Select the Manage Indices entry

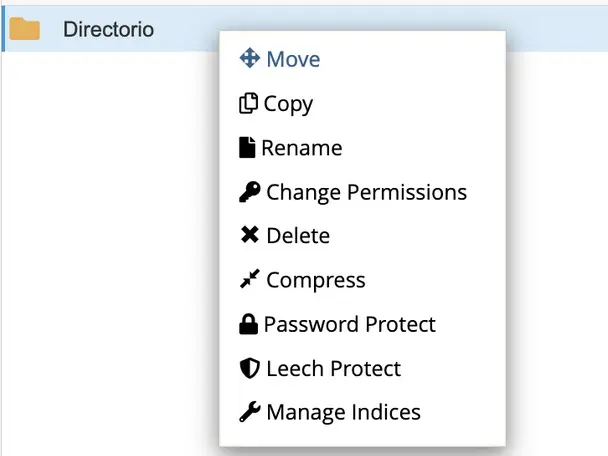343,412
